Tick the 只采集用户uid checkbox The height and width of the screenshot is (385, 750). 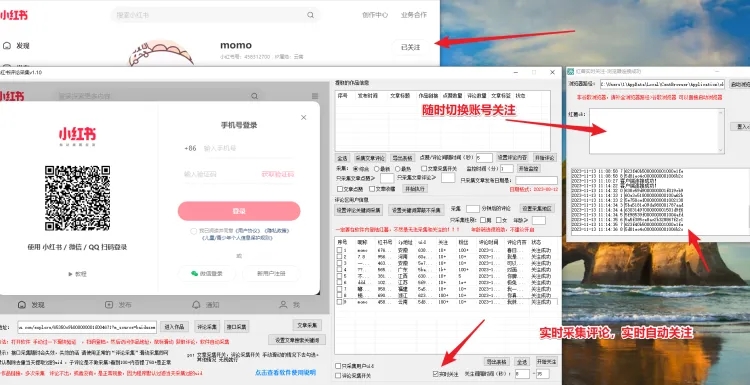[338, 366]
